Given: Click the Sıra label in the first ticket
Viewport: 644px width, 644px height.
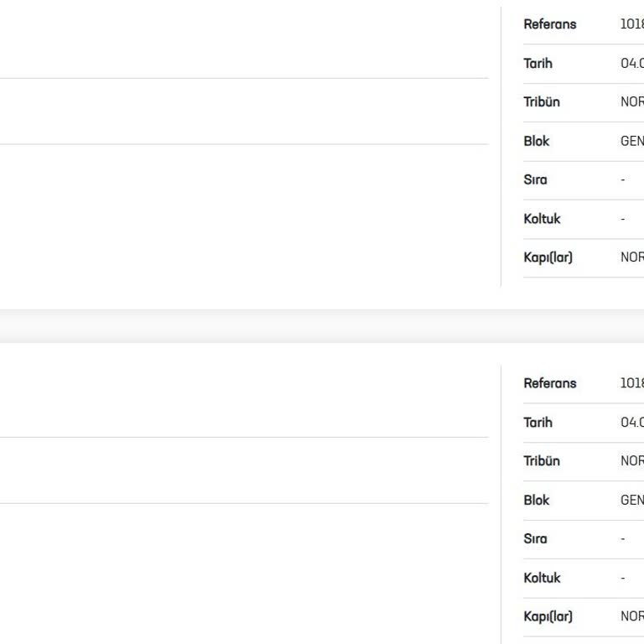Looking at the screenshot, I should (534, 179).
